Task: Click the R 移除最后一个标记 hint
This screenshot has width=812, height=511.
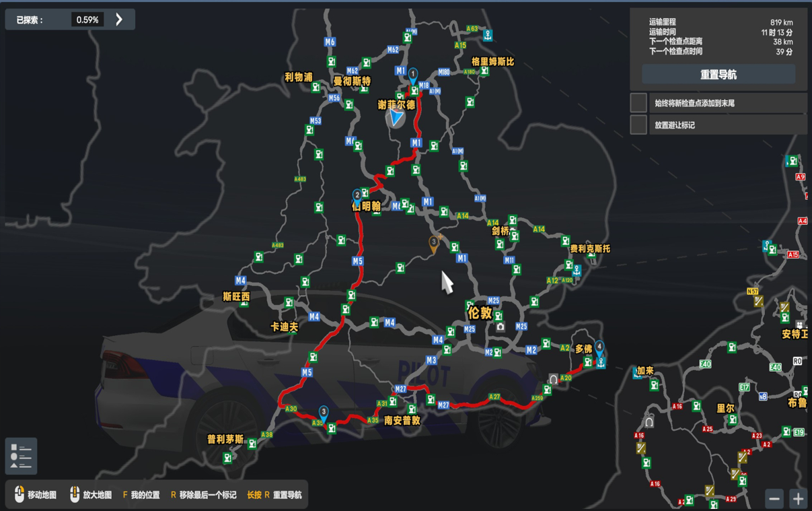Action: tap(204, 495)
